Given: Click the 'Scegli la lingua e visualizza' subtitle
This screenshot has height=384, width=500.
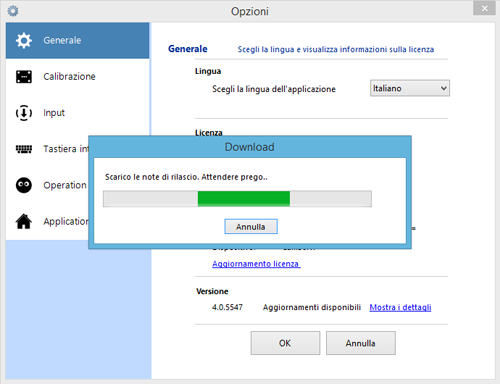Looking at the screenshot, I should point(336,49).
